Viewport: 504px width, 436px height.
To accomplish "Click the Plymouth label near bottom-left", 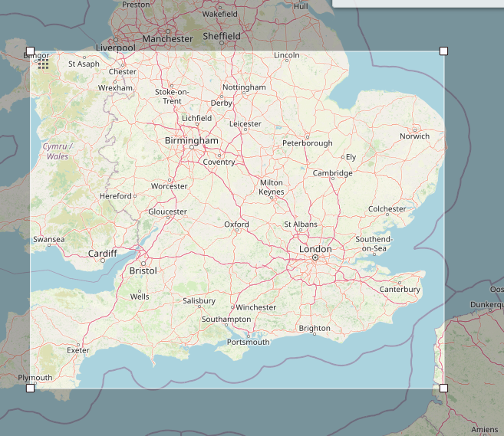I will pyautogui.click(x=35, y=378).
